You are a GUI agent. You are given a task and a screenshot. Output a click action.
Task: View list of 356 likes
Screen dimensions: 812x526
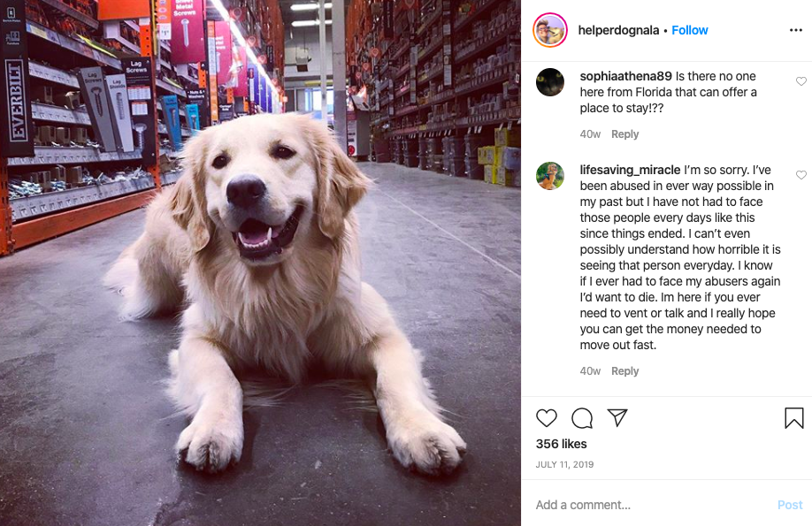pos(562,444)
